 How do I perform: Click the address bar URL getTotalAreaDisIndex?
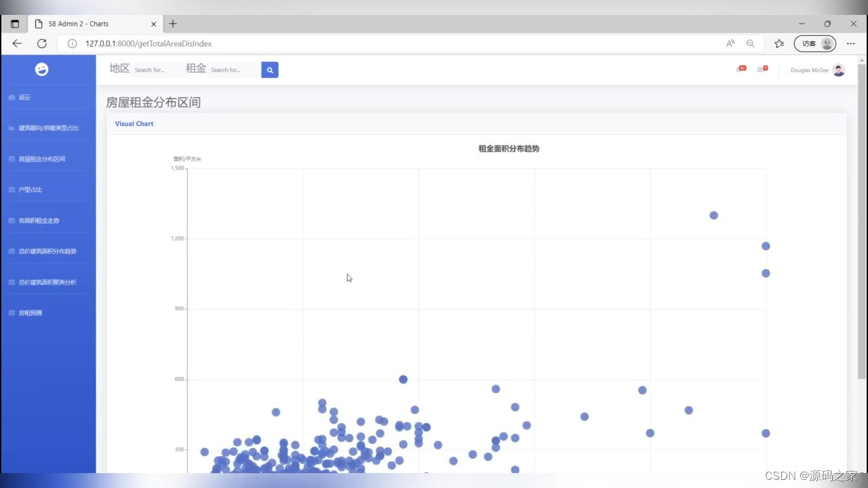149,43
